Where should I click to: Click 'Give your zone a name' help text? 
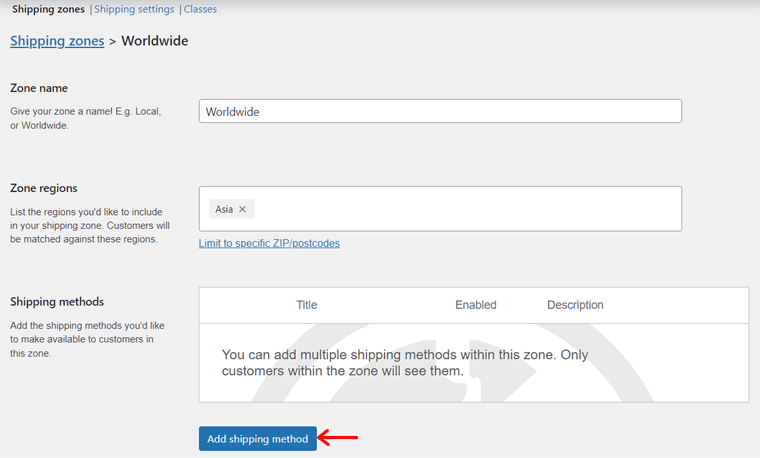(86, 118)
